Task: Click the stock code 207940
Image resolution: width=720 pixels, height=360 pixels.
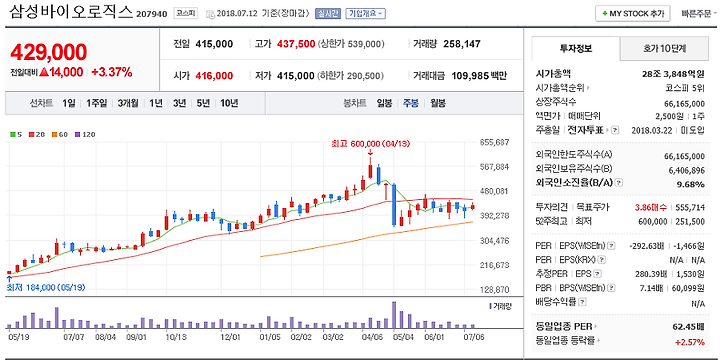Action: 152,14
